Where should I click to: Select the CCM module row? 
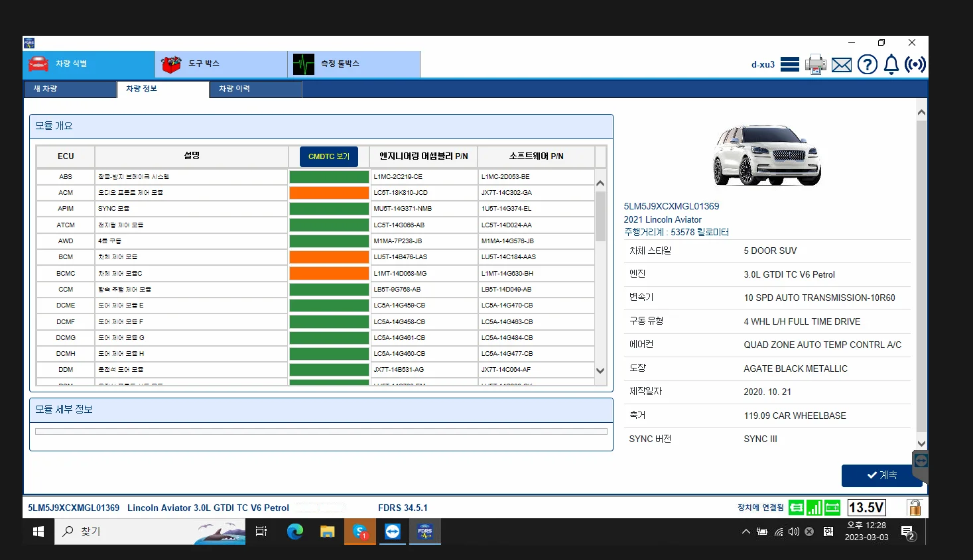coord(316,290)
